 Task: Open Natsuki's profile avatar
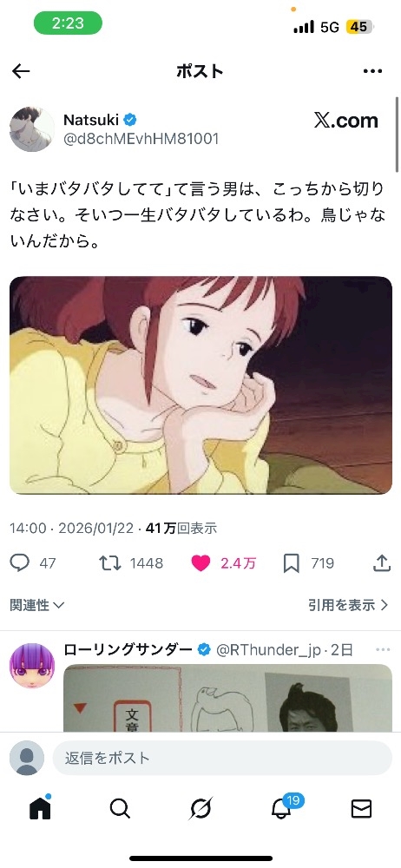pos(32,129)
